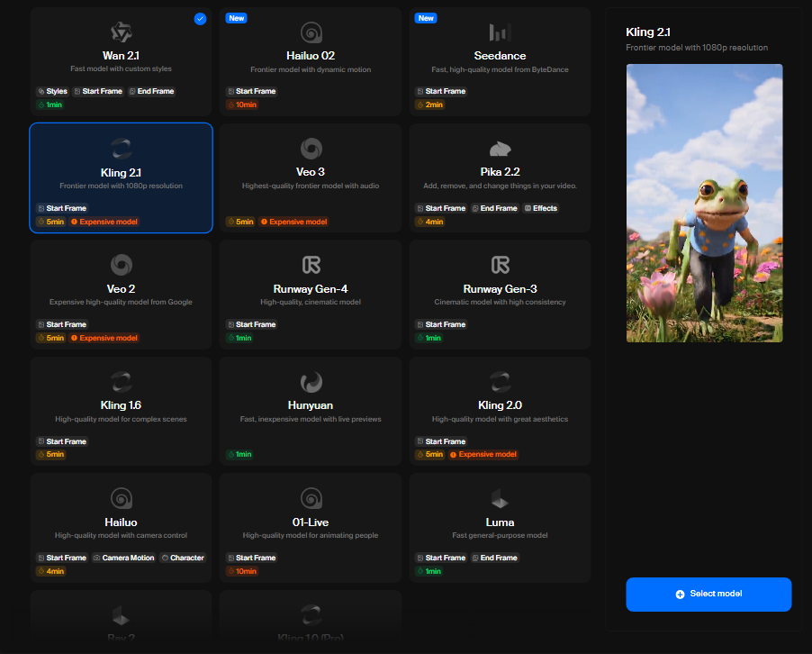Click the Start Frame tag on Kling 2.0

click(441, 441)
